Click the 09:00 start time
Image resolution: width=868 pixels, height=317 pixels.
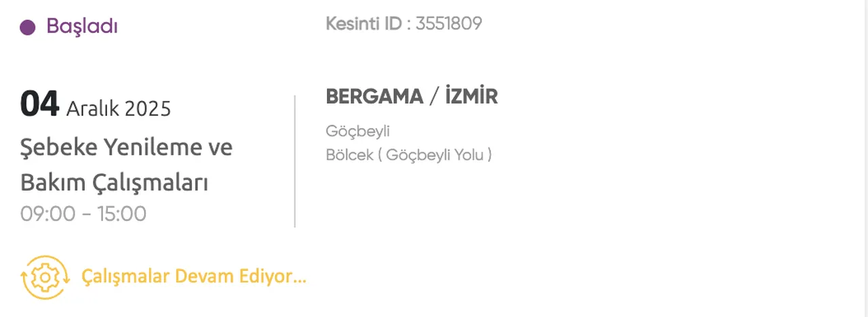(47, 214)
